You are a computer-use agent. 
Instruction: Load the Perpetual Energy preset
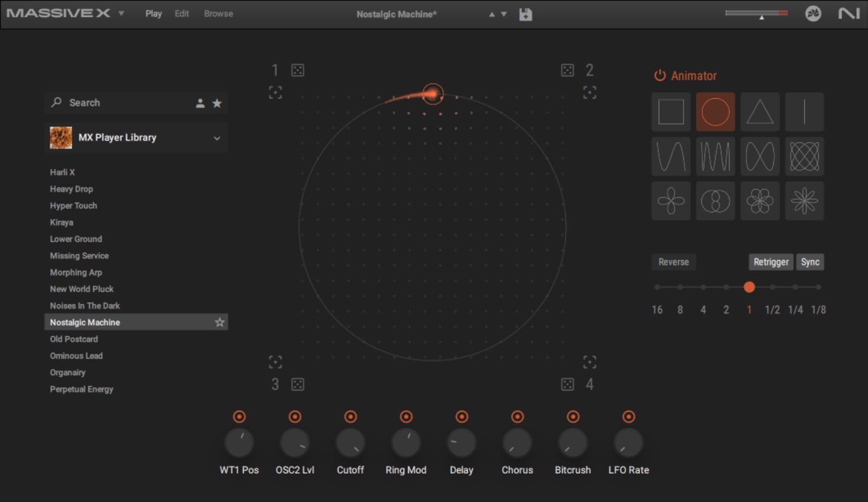[82, 389]
